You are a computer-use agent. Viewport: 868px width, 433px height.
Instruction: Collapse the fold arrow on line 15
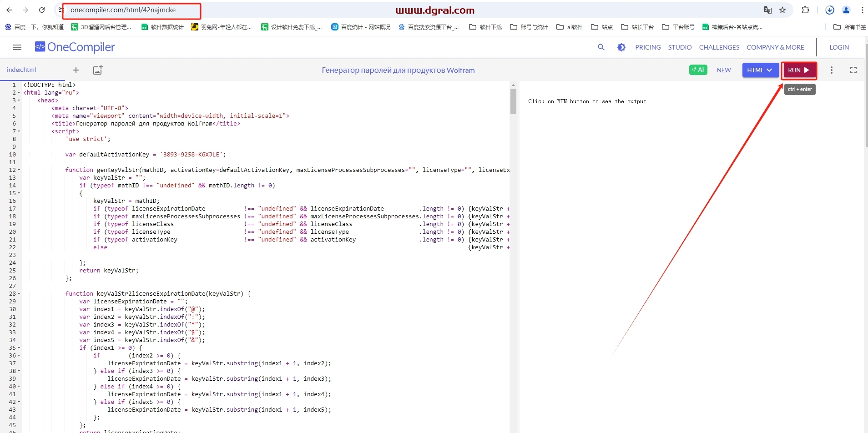click(19, 193)
